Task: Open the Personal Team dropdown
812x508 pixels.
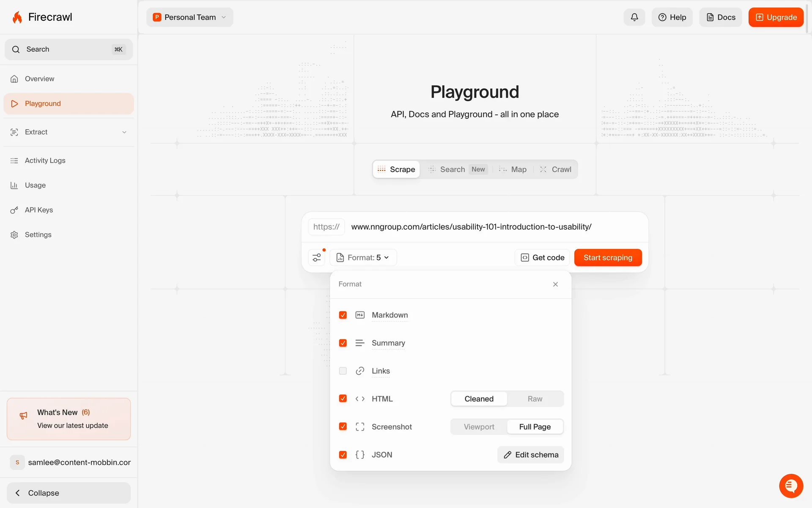Action: click(x=190, y=17)
